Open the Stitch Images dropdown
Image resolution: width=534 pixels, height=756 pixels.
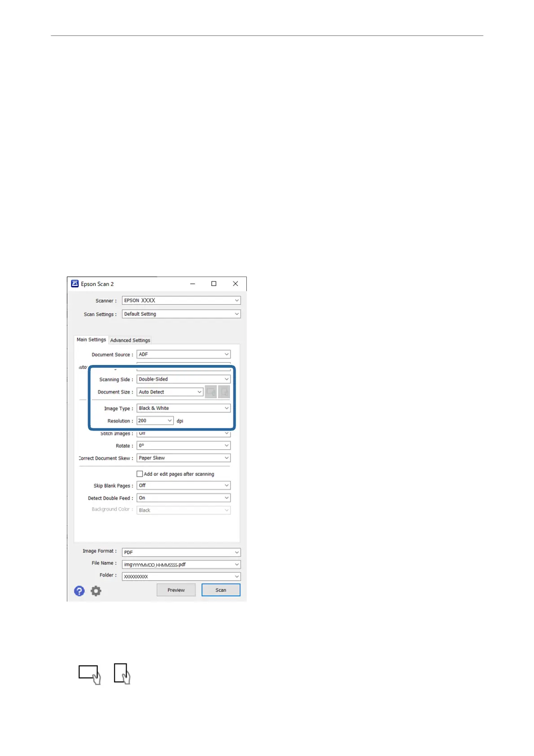tap(184, 434)
